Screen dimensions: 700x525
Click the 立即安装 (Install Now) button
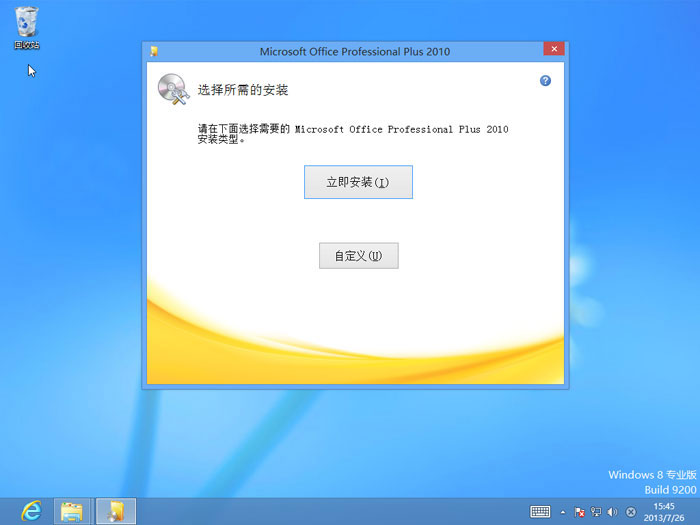coord(358,182)
